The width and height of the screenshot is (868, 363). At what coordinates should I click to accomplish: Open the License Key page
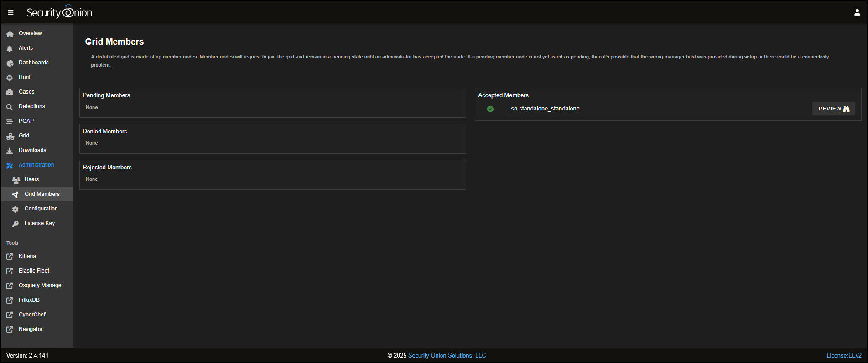tap(39, 223)
